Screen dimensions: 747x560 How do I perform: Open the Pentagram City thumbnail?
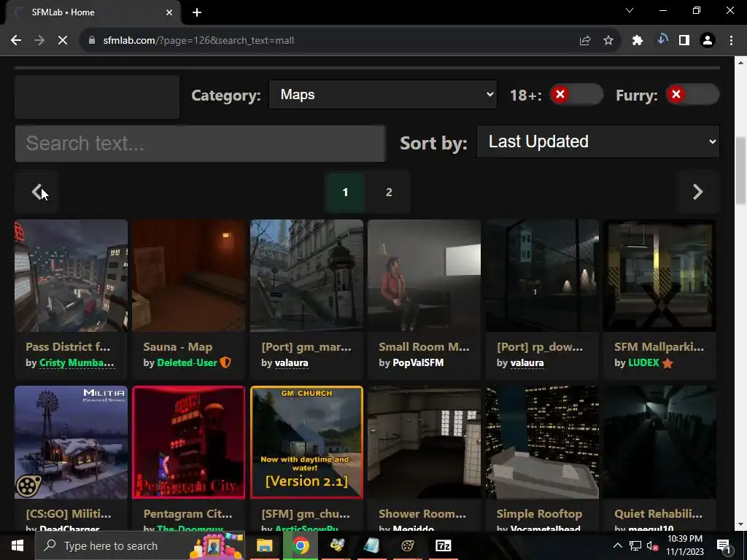[x=189, y=443]
